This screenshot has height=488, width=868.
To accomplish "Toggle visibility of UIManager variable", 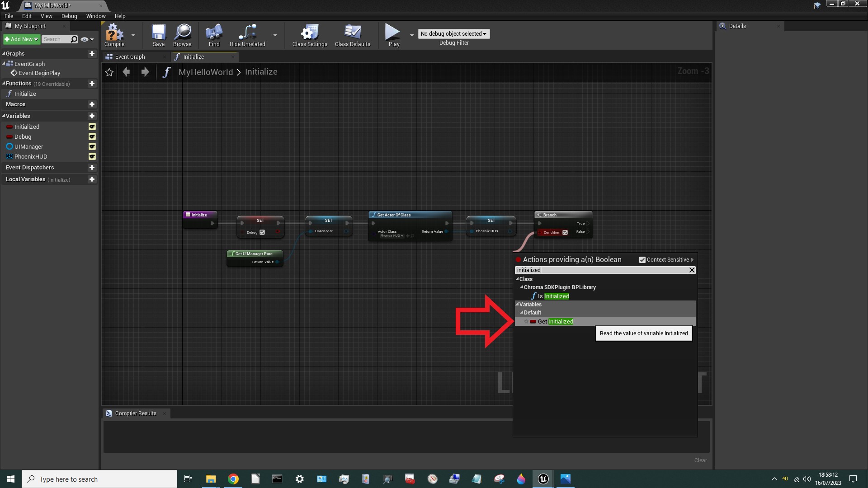I will (92, 147).
